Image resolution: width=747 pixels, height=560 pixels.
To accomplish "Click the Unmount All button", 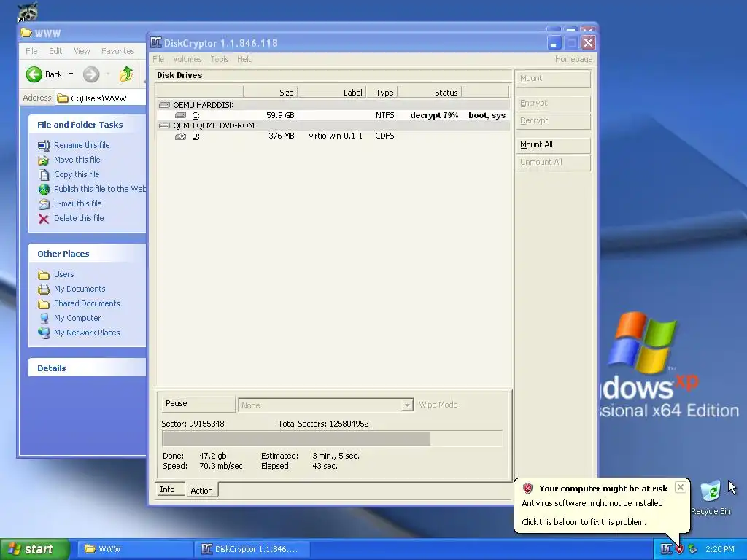I will click(x=553, y=163).
